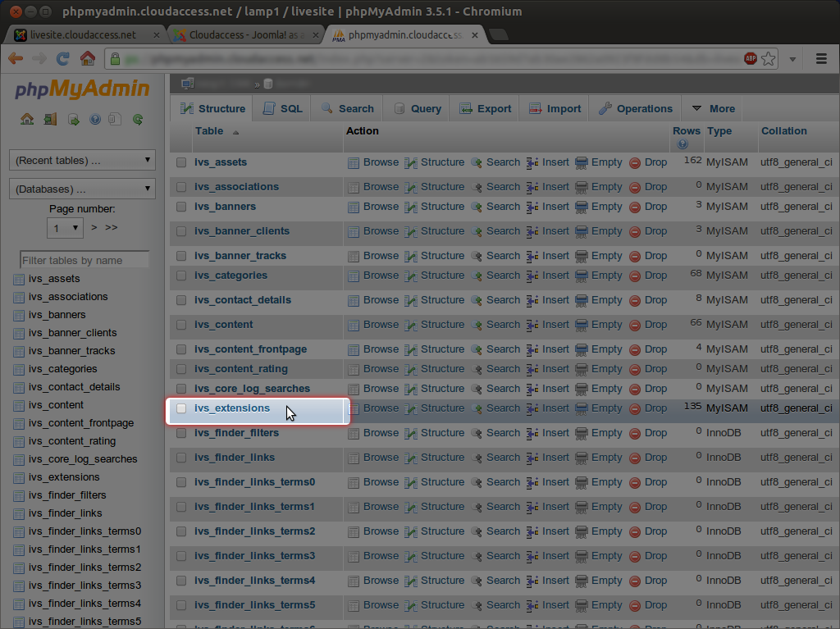Image resolution: width=840 pixels, height=629 pixels.
Task: Open the SQL tab
Action: click(x=283, y=109)
